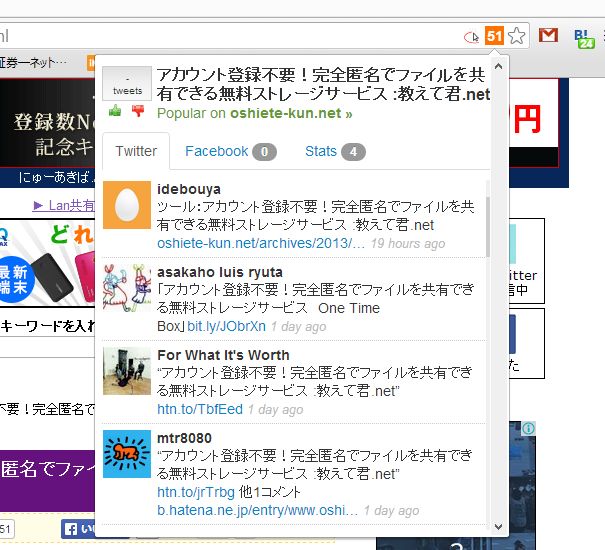Image resolution: width=605 pixels, height=550 pixels.
Task: Click the Hatena bookmark B! extension icon
Action: point(584,39)
